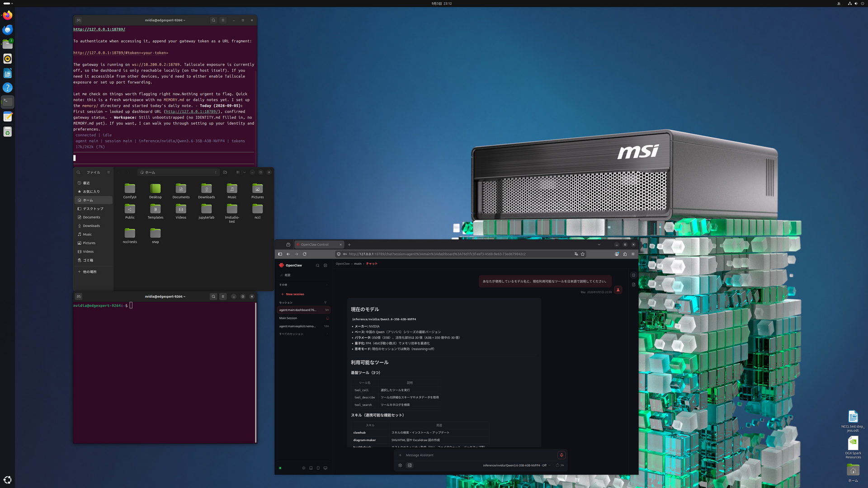
Task: Toggle the side panel button in the chat composer
Action: (x=410, y=465)
